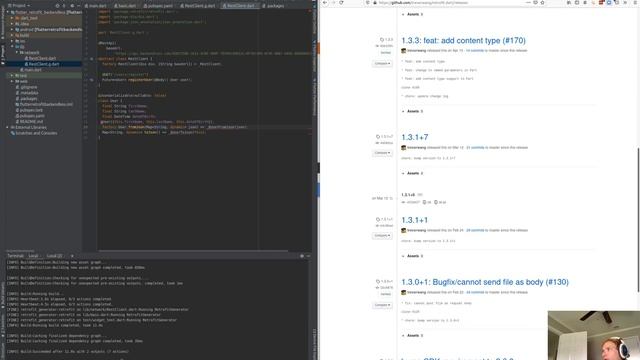Image resolution: width=640 pixels, height=360 pixels.
Task: Collapse the network folder
Action: (17, 52)
